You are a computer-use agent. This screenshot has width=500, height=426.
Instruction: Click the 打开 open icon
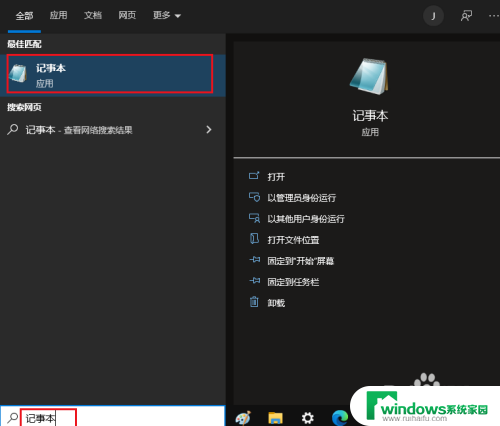tap(254, 176)
